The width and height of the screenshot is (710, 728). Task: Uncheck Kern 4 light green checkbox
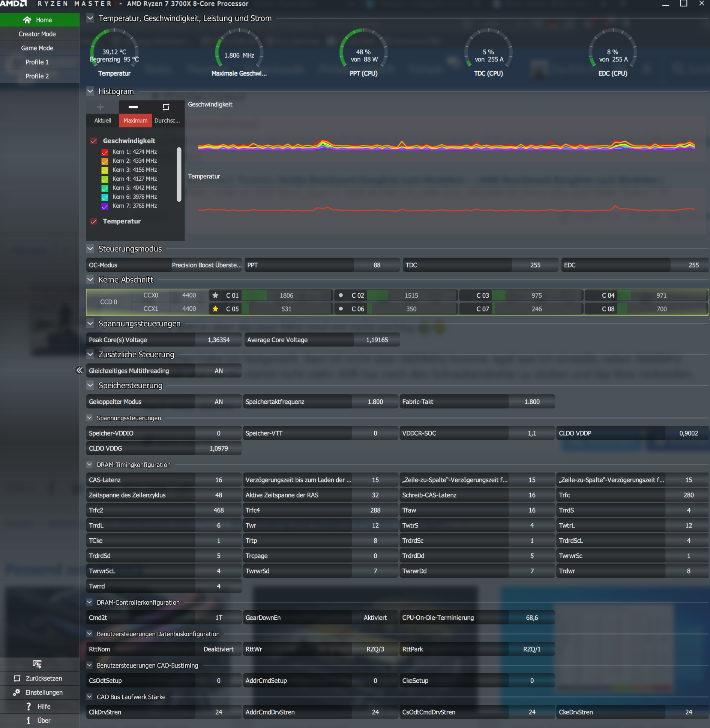pos(105,179)
